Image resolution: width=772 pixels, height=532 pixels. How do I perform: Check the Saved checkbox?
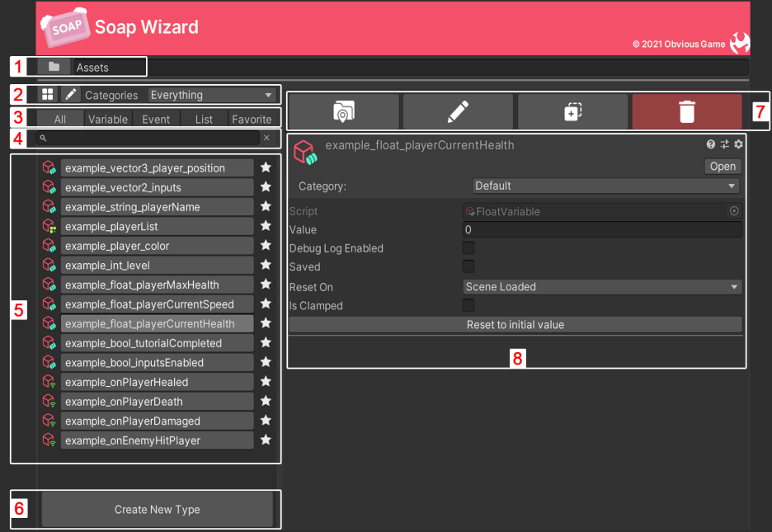pos(468,266)
